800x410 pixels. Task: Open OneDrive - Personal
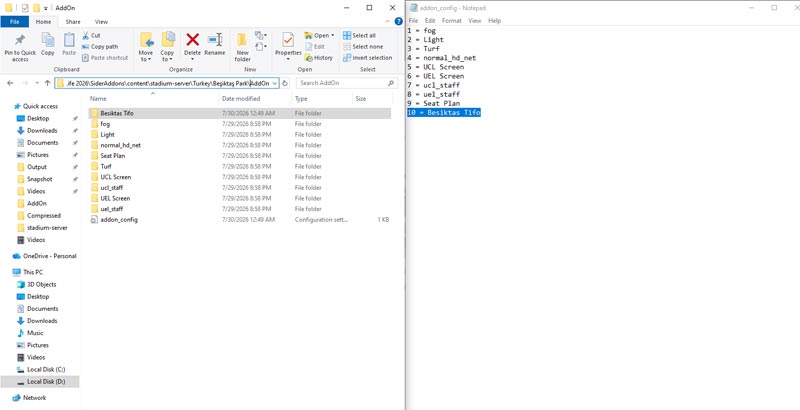coord(49,256)
